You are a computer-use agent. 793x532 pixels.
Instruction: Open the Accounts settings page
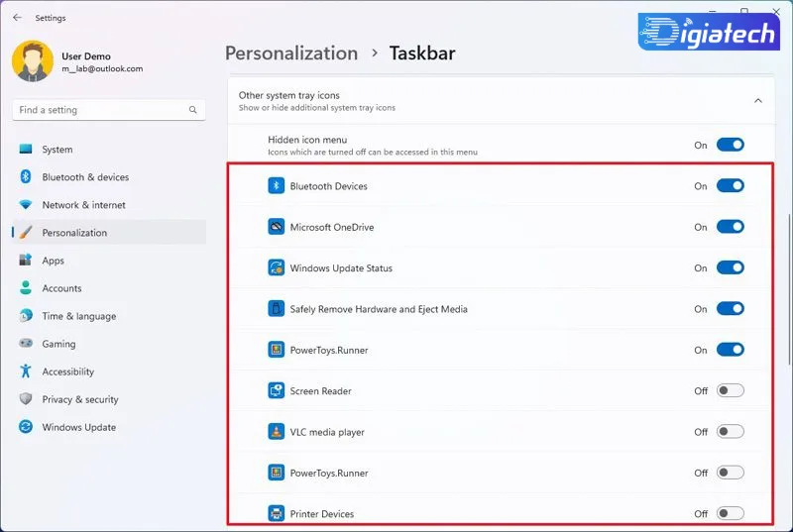click(x=109, y=288)
